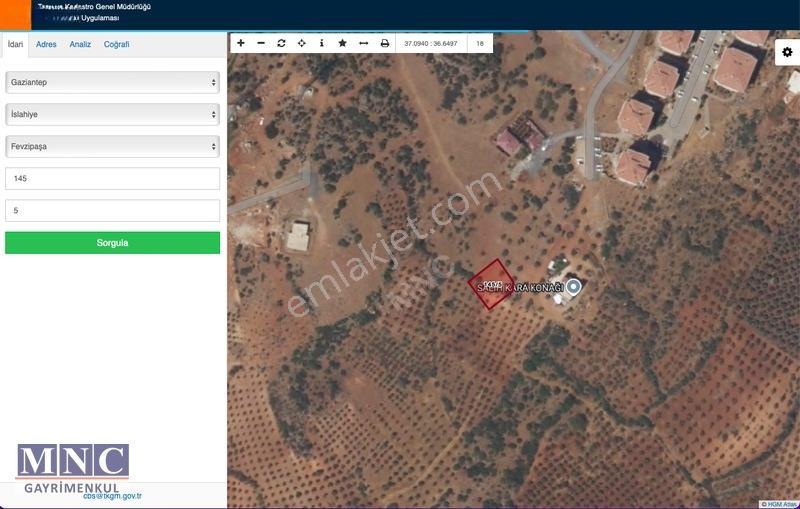Switch to the Adres tab
The image size is (800, 509).
tap(46, 44)
